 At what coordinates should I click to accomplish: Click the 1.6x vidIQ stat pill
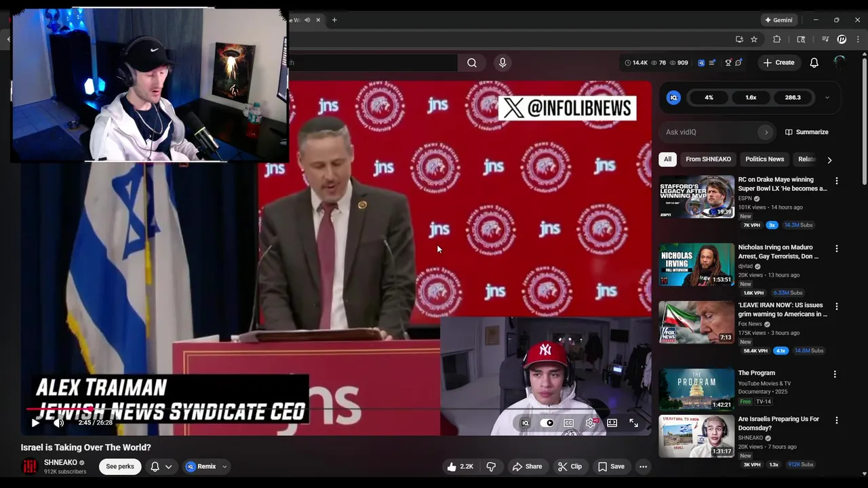pyautogui.click(x=751, y=98)
